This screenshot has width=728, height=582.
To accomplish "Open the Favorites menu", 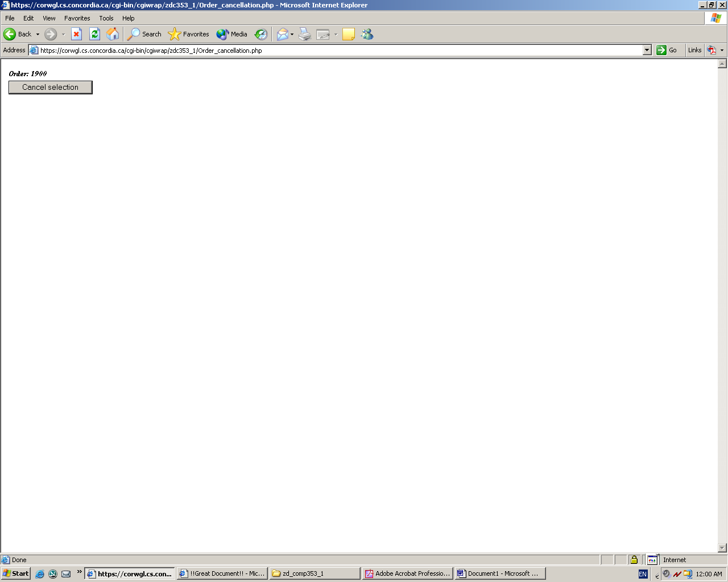I will [77, 18].
